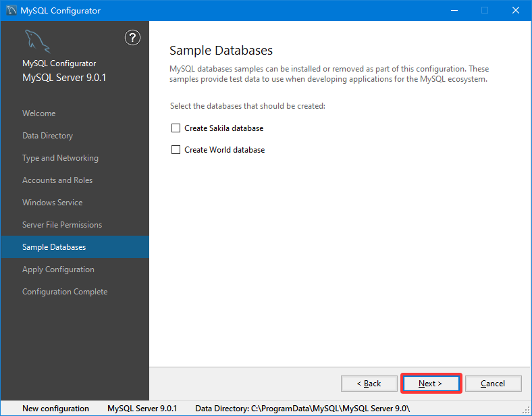Click the MySQL dolphin logo in sidebar
Image resolution: width=532 pixels, height=416 pixels.
point(37,41)
